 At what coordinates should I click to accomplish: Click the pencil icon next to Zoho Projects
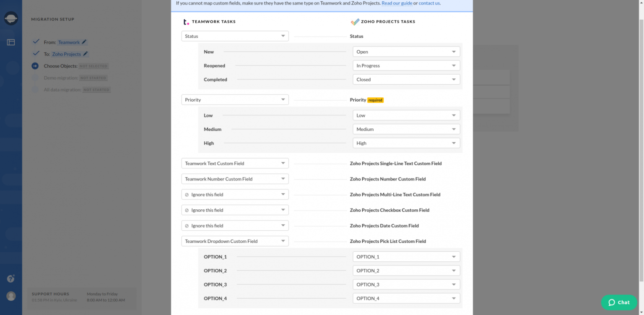pos(86,54)
